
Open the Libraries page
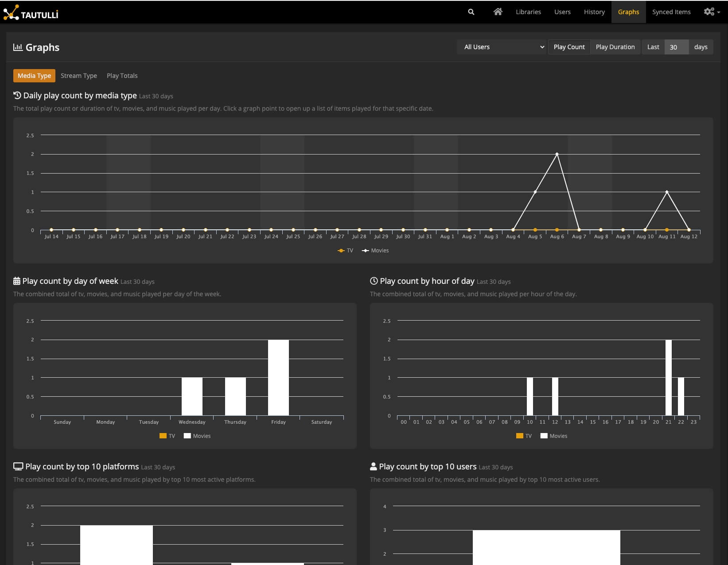click(528, 12)
